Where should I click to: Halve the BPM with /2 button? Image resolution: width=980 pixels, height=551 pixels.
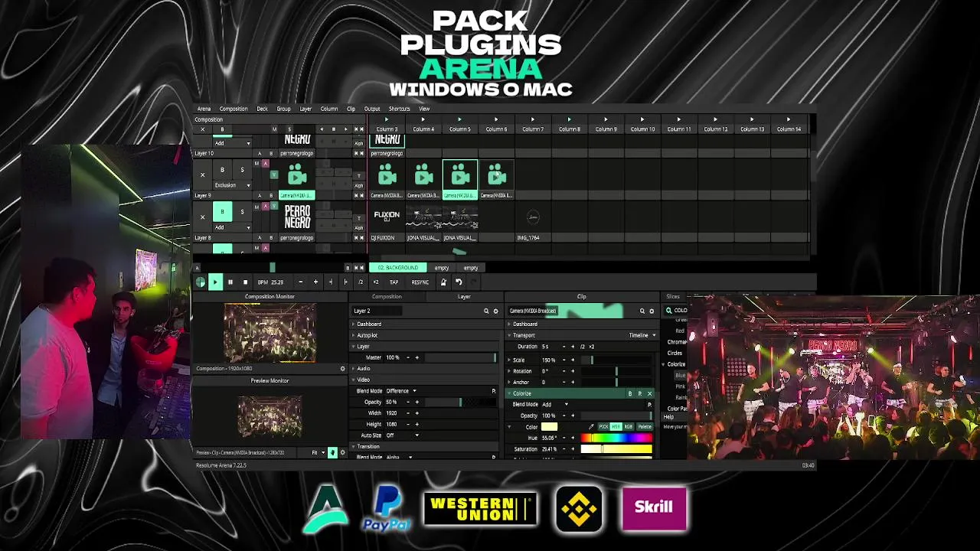click(361, 282)
